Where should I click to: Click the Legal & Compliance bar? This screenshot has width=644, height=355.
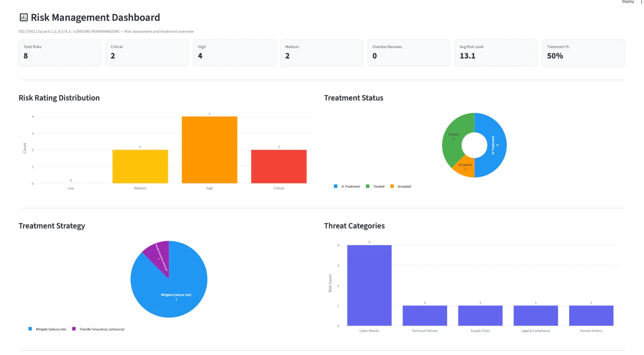(536, 316)
